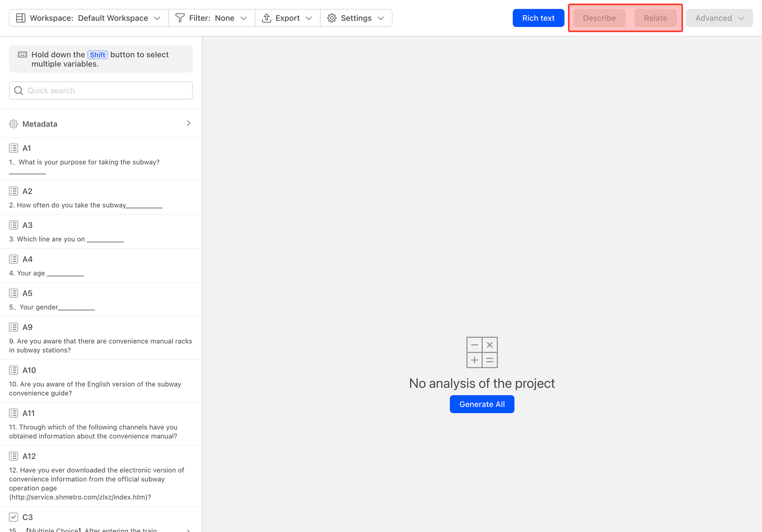Select the 'Your age' question
The image size is (762, 532).
tap(101, 266)
